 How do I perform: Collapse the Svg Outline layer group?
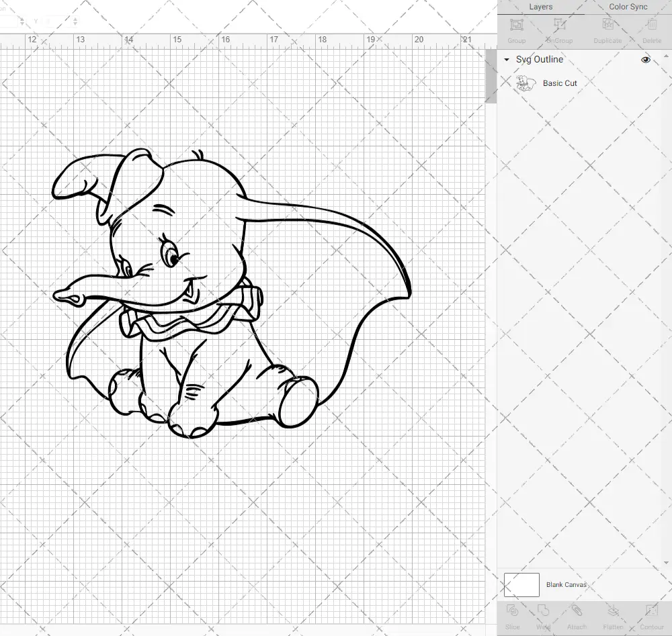pos(506,60)
